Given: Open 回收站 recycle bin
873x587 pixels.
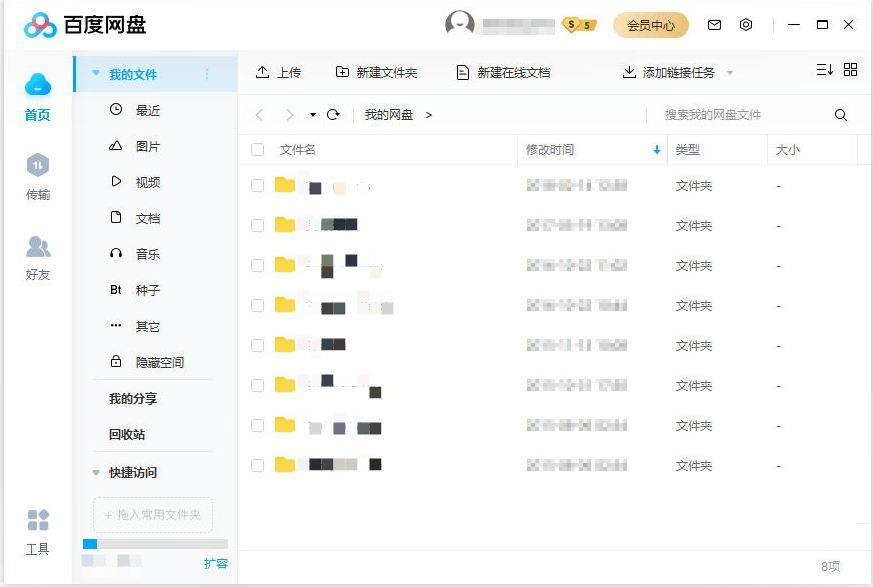Looking at the screenshot, I should click(127, 435).
